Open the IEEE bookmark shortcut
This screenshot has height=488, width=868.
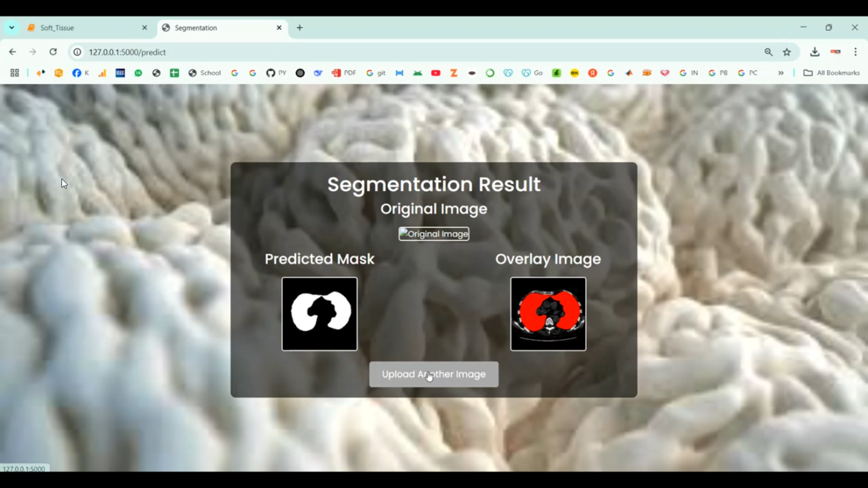(x=120, y=73)
